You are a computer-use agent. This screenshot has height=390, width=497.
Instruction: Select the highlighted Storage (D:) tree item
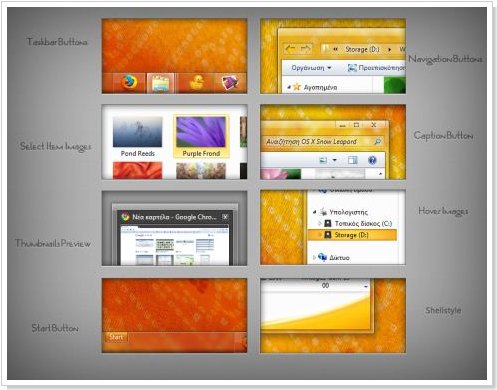point(352,235)
